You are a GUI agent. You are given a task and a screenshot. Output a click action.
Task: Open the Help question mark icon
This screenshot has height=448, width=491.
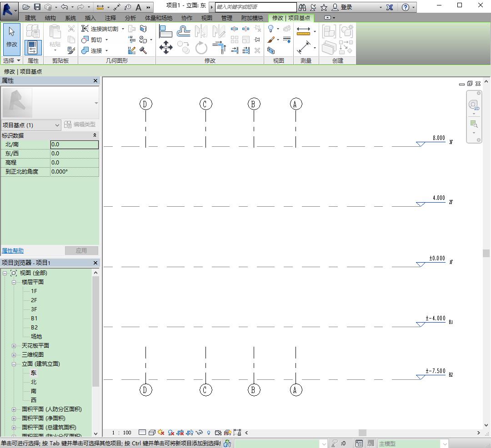pyautogui.click(x=405, y=7)
